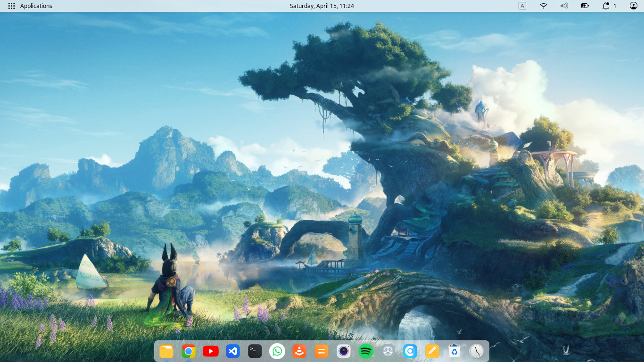This screenshot has width=644, height=362.
Task: Mute sound using the volume indicator
Action: pos(564,6)
